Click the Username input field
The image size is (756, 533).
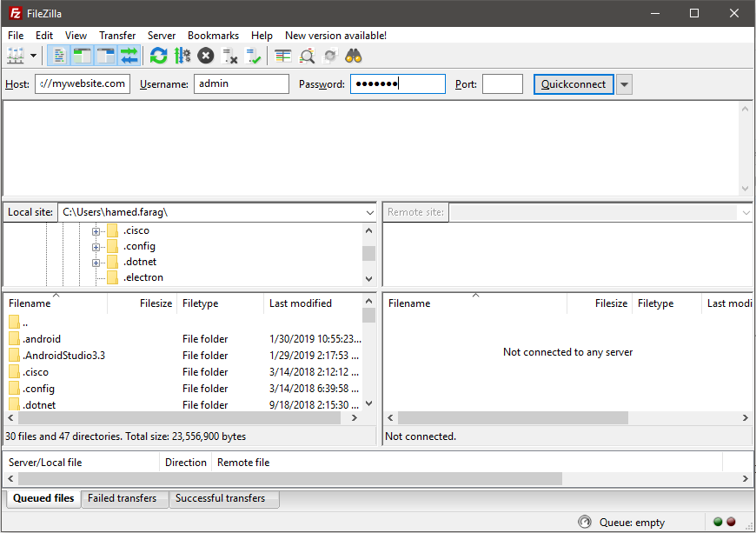pyautogui.click(x=242, y=84)
